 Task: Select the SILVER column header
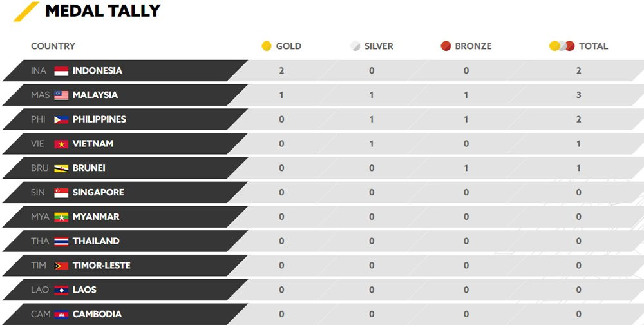[379, 46]
